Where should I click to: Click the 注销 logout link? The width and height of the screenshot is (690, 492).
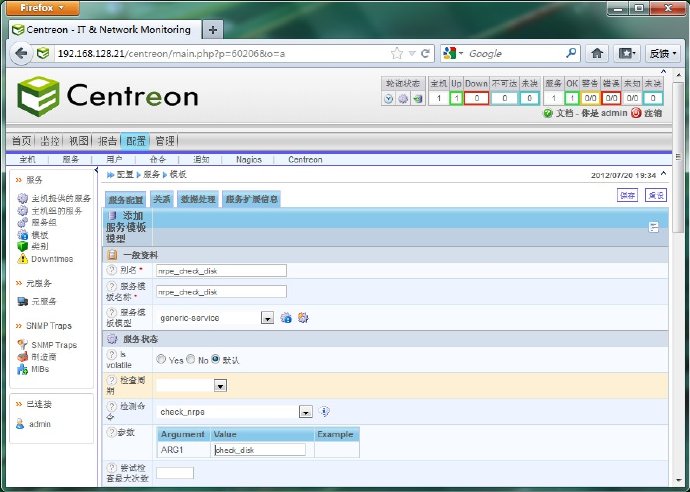653,113
